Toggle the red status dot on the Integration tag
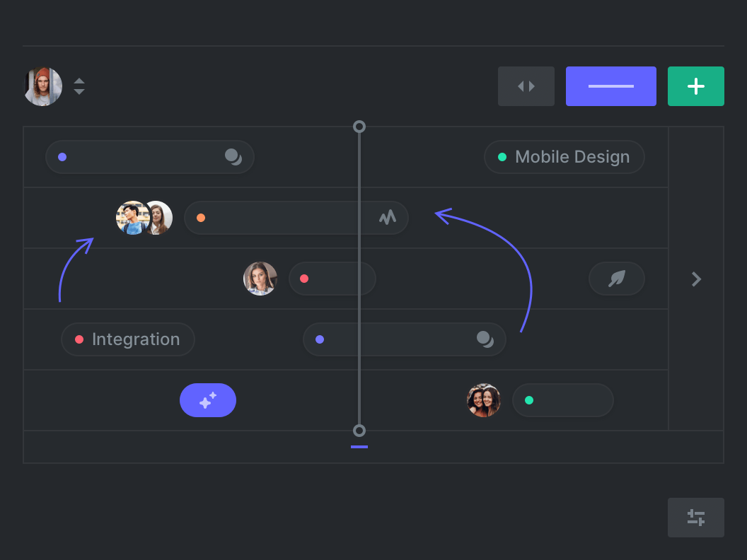This screenshot has height=560, width=747. coord(79,339)
